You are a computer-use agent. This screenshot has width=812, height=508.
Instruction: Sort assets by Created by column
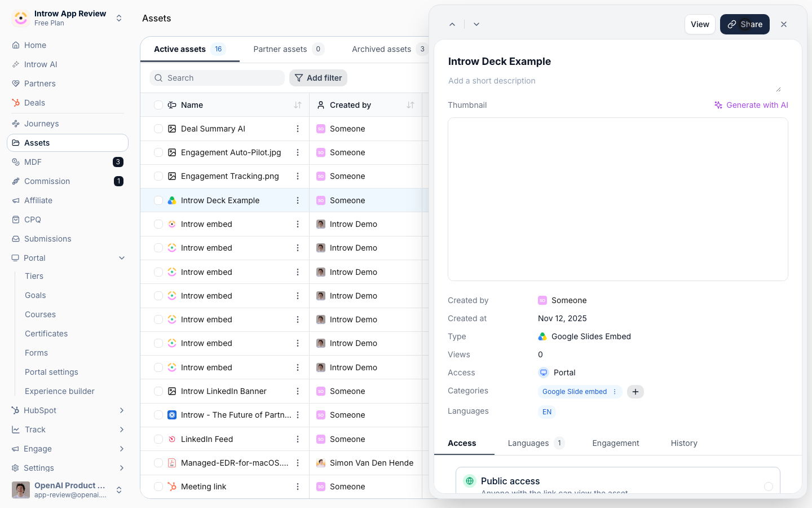tap(411, 105)
